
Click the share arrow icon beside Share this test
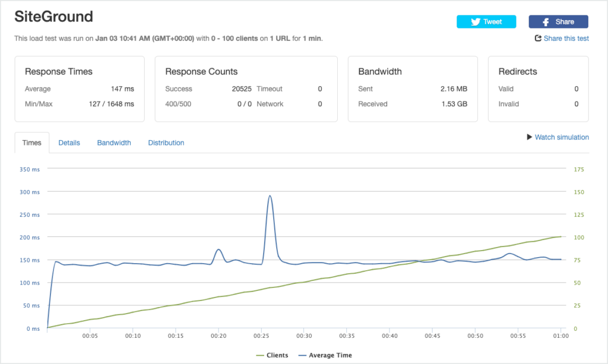[x=538, y=39]
